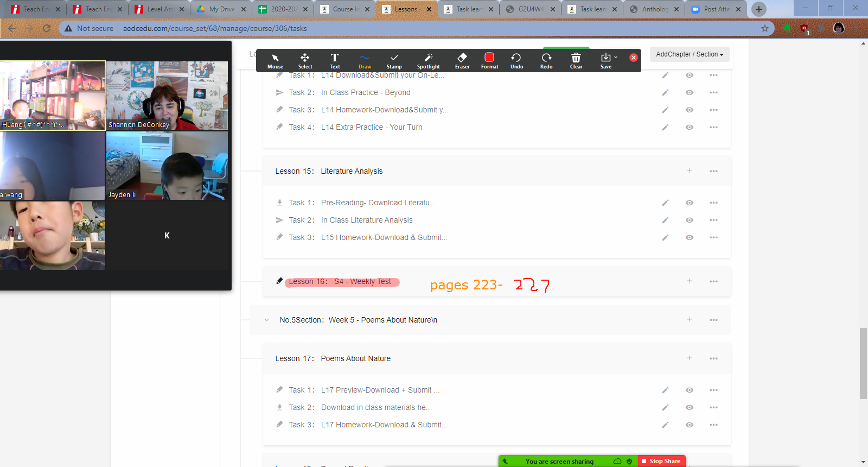Switch to the Anthology browser tab
Viewport: 868px width, 467px height.
pos(654,9)
